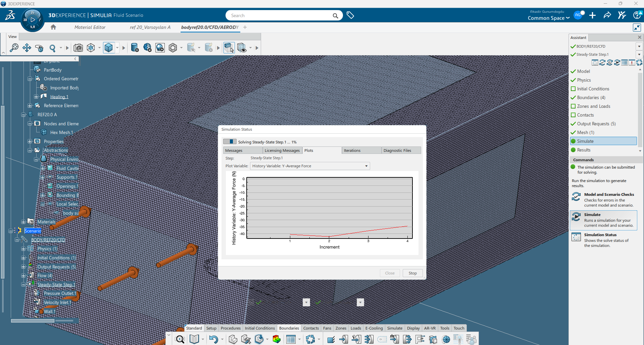This screenshot has height=345, width=644.
Task: Stop the running simulation
Action: pyautogui.click(x=412, y=273)
